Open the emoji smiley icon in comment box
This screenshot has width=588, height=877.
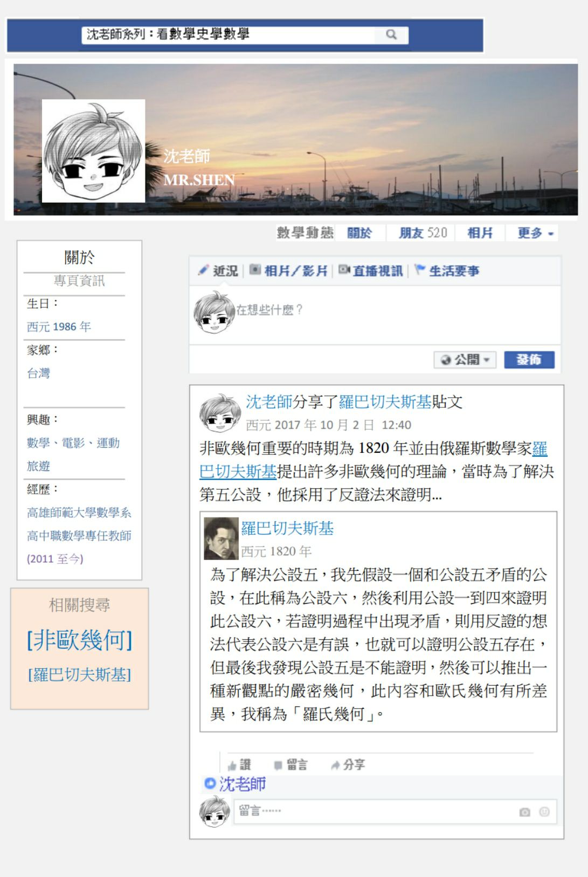[544, 811]
